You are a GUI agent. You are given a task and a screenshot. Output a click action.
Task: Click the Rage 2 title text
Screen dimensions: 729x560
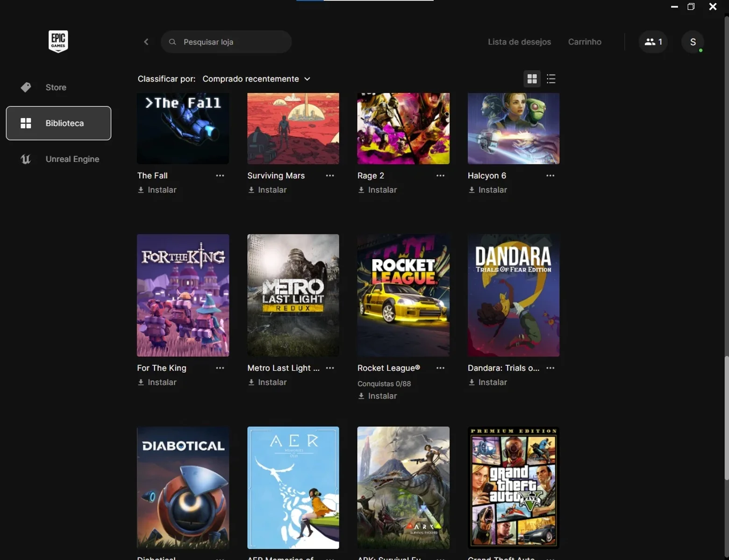point(371,176)
